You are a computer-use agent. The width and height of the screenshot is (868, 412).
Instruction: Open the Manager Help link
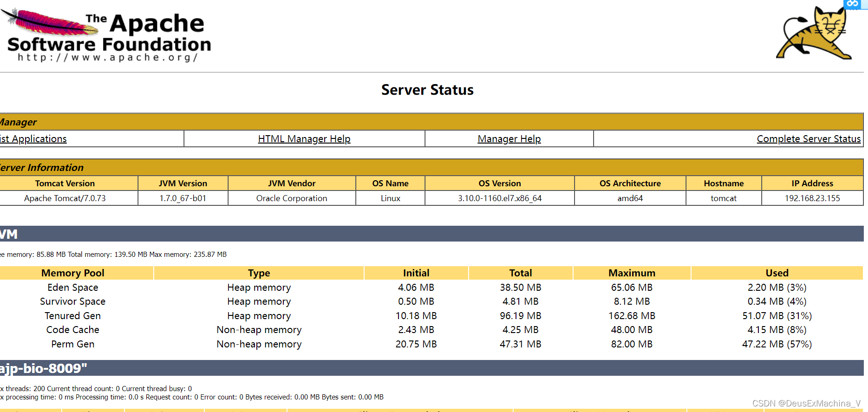509,139
